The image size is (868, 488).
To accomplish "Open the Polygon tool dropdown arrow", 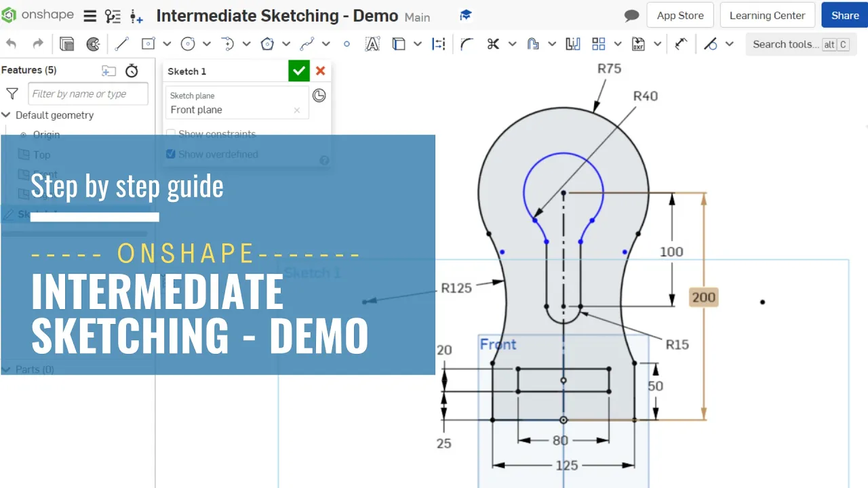I will click(286, 44).
